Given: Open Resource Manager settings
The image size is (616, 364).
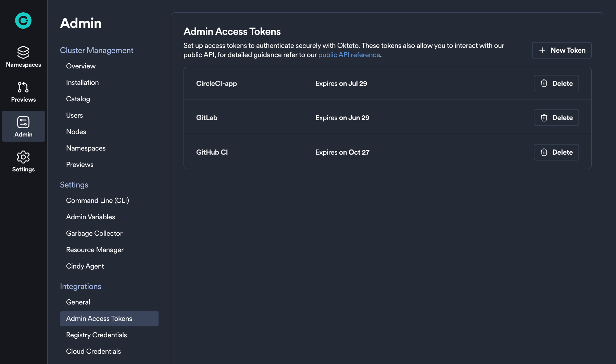Looking at the screenshot, I should pyautogui.click(x=95, y=249).
